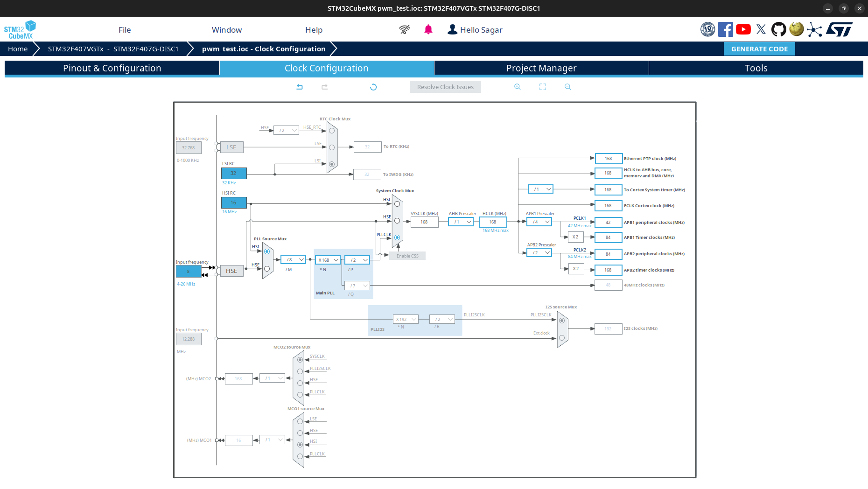The image size is (868, 489).
Task: Click the Enable CSS button
Action: point(407,256)
